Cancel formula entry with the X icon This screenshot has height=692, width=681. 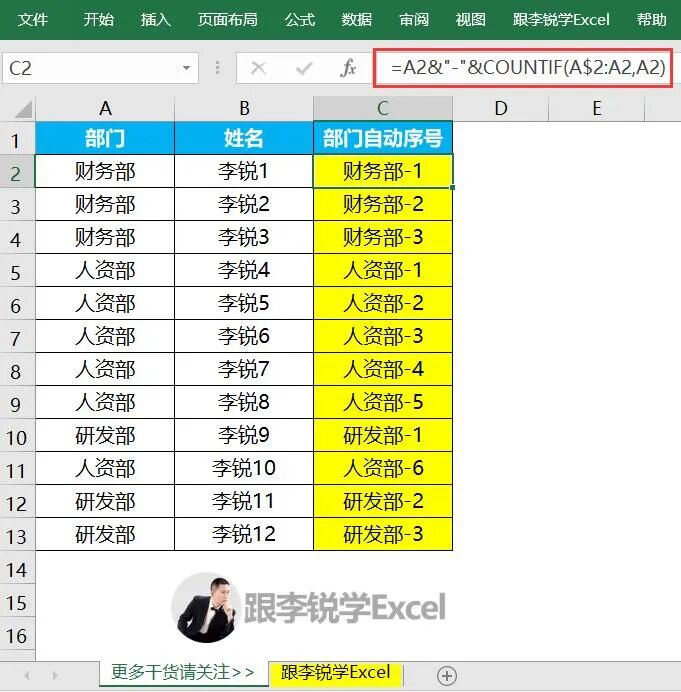[258, 68]
